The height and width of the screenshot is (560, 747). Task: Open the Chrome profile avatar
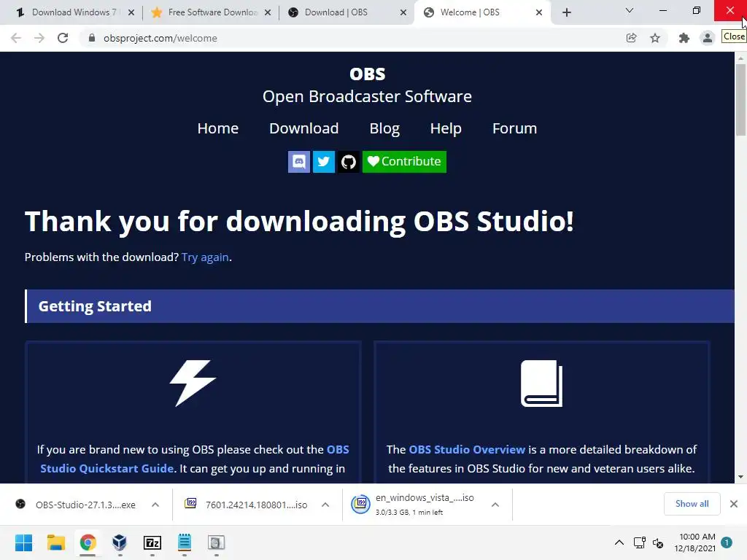708,38
